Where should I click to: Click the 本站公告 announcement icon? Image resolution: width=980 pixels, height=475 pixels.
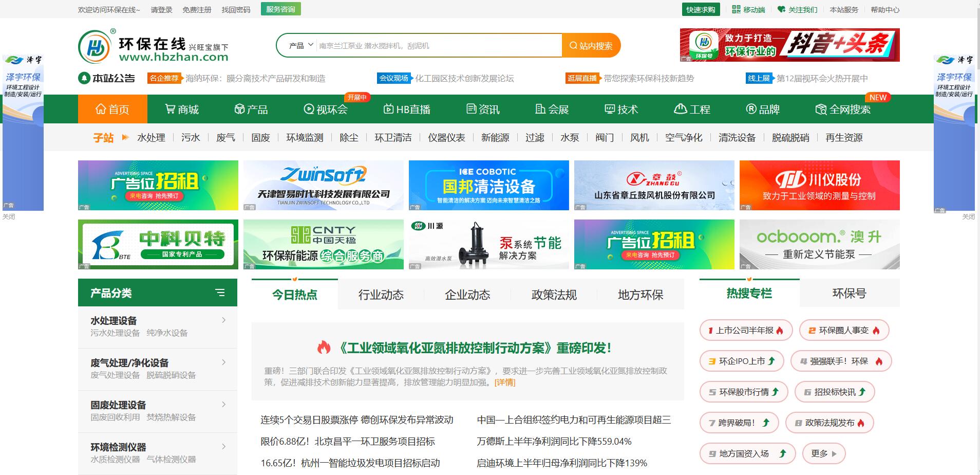(84, 78)
